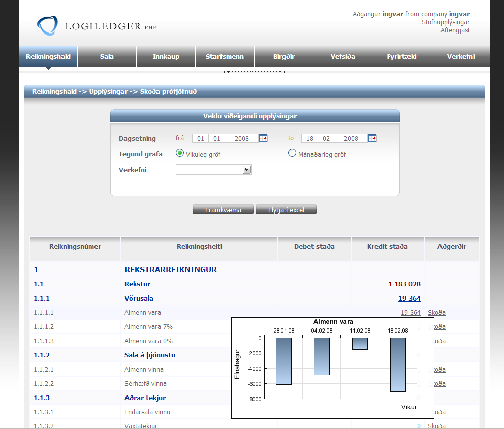Click the Almenn vara 0% row
Screen dimensions: 504x429
pos(148,341)
